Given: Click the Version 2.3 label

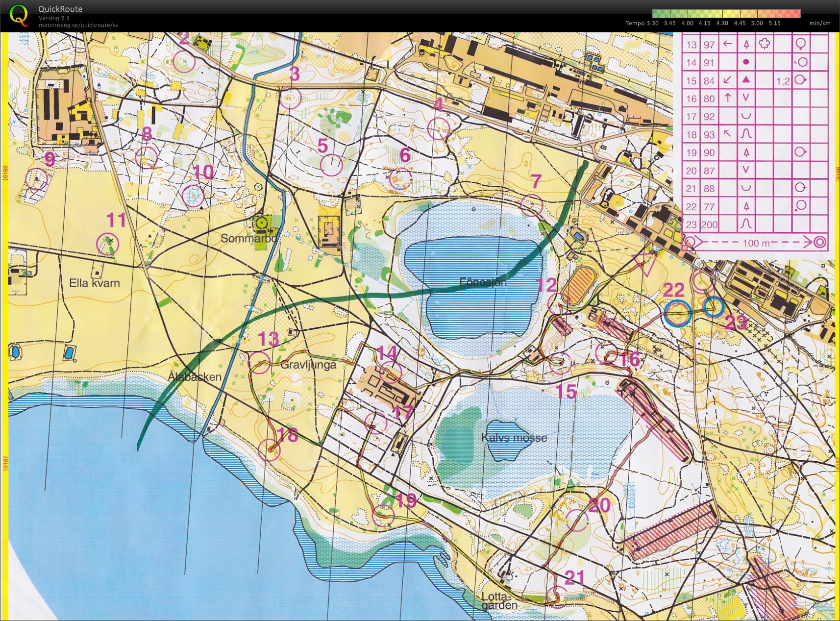Looking at the screenshot, I should point(54,18).
